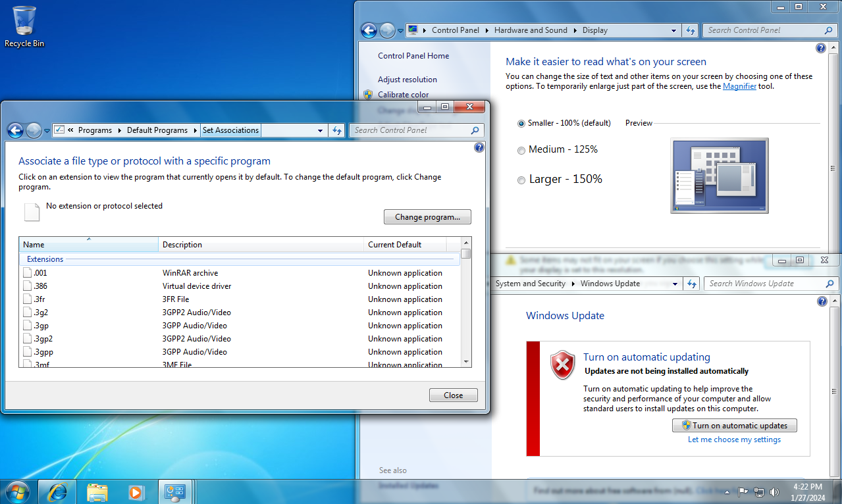
Task: Sort list by Name column header
Action: 89,244
